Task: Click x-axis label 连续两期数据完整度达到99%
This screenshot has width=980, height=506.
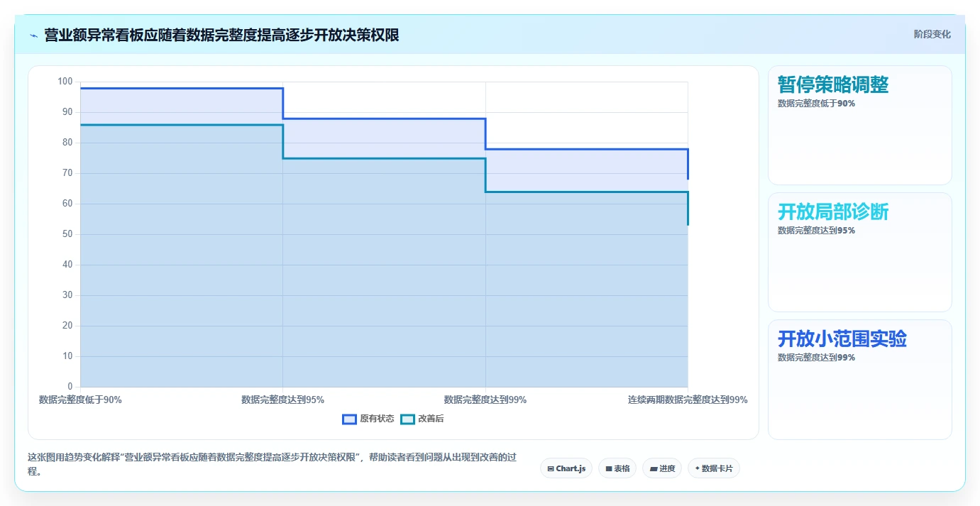Action: pyautogui.click(x=688, y=400)
